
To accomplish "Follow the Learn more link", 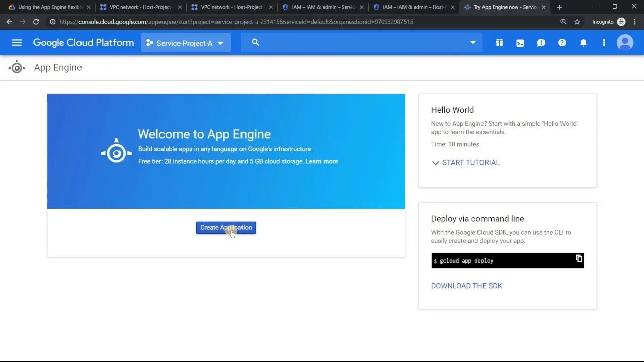I will (x=321, y=161).
